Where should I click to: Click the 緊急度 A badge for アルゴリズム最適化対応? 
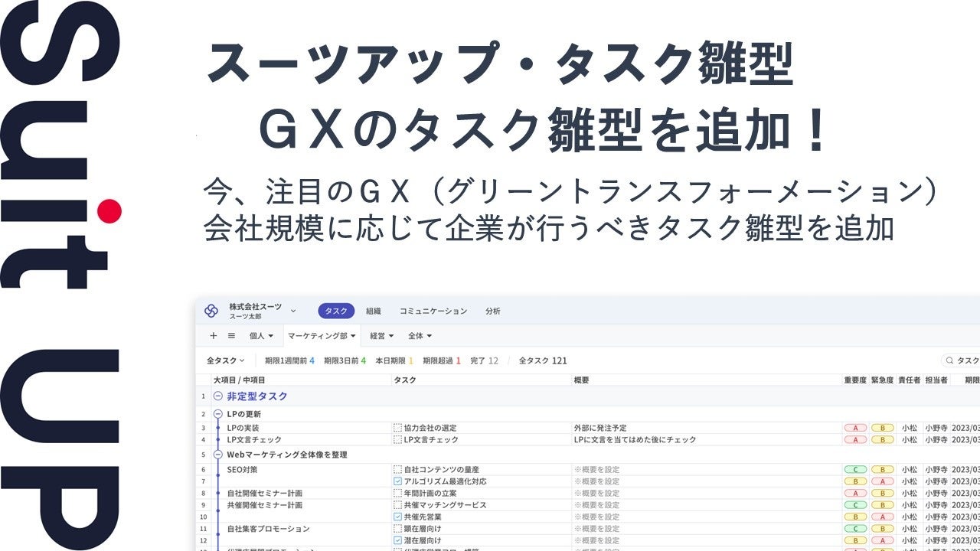coord(882,481)
